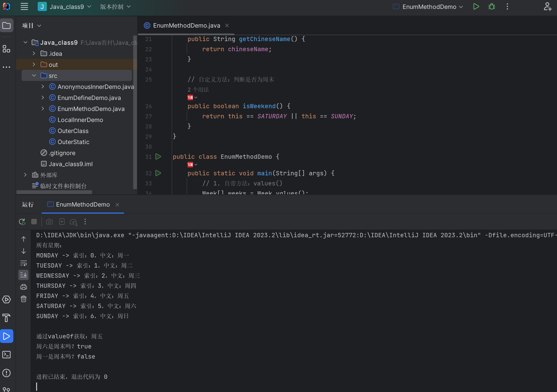
Task: Clear console output with trash icon
Action: point(24,299)
